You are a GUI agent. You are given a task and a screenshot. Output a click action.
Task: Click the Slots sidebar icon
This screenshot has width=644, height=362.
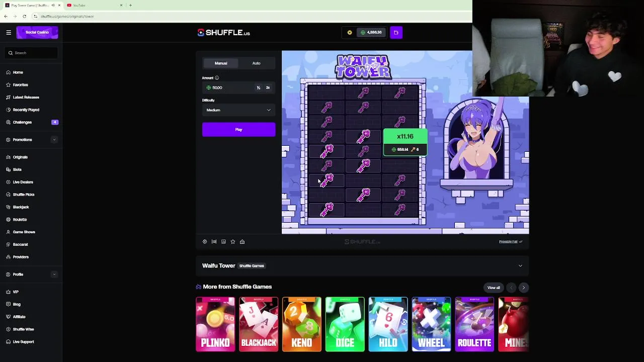(9, 169)
